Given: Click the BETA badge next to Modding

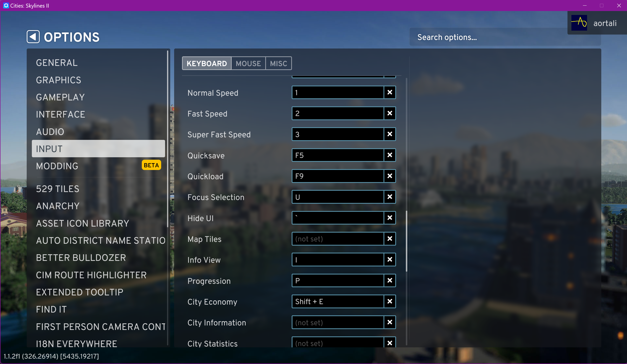Looking at the screenshot, I should coord(151,165).
